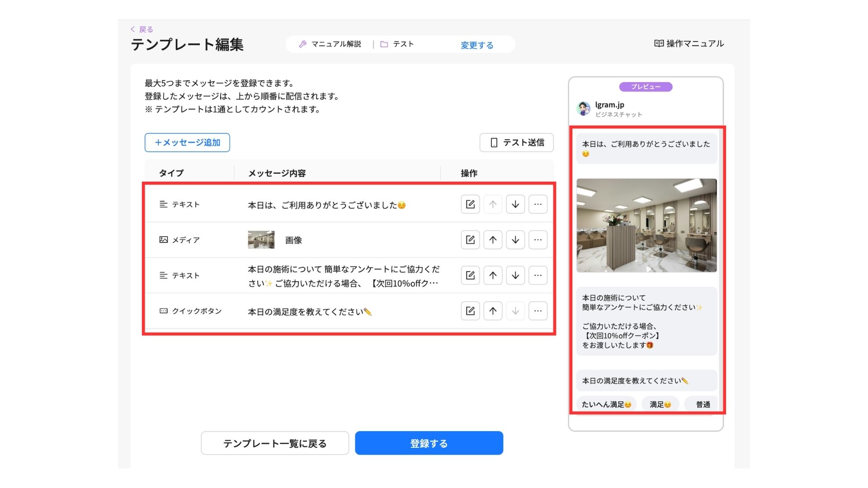Click salon image thumbnail in media row
868x488 pixels.
(x=261, y=240)
